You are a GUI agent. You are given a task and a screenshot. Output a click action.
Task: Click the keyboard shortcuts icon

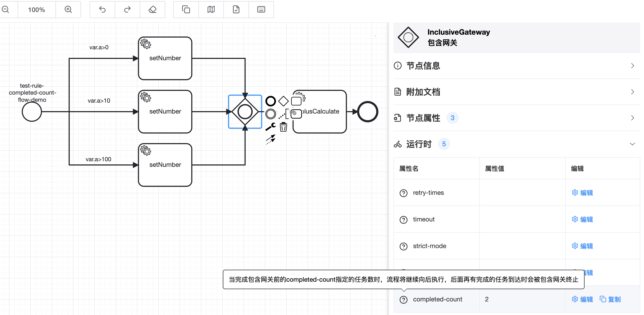(x=261, y=10)
